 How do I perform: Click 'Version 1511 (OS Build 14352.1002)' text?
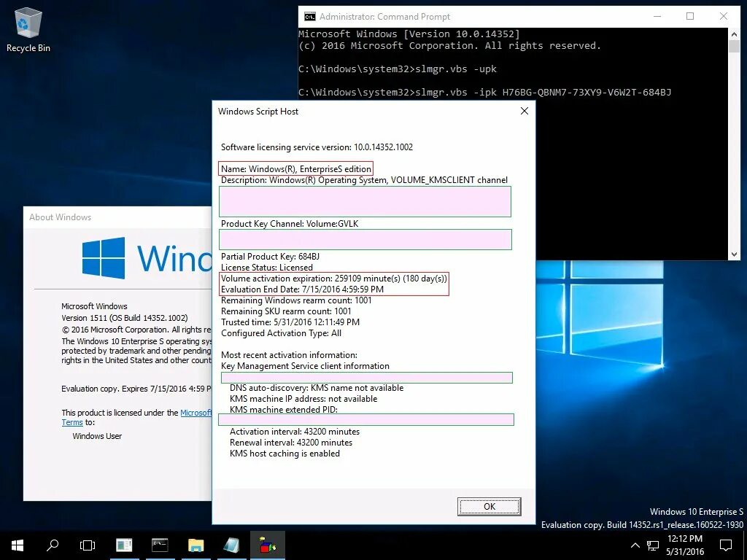(124, 318)
